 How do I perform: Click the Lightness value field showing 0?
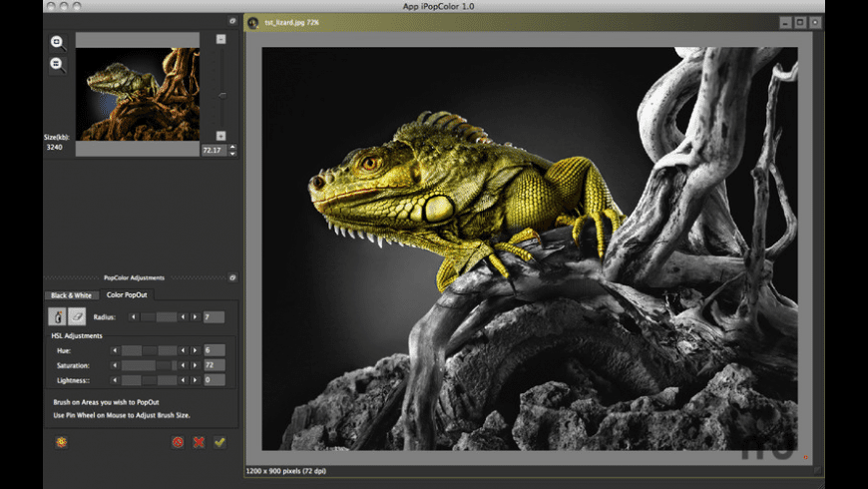pos(214,380)
